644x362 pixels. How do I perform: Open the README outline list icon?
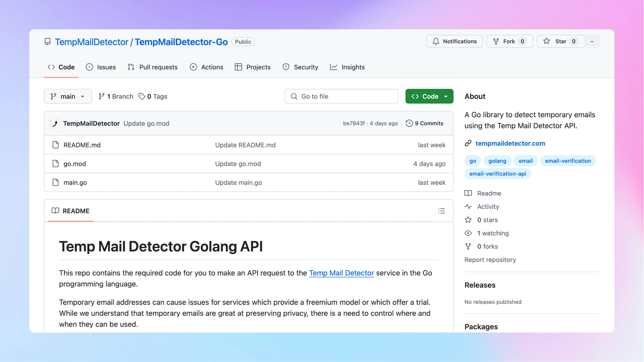(442, 211)
